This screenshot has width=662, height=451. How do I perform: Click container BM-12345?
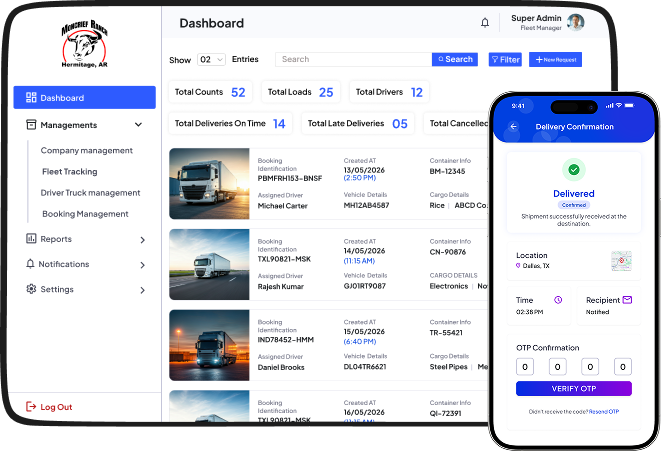coord(447,171)
